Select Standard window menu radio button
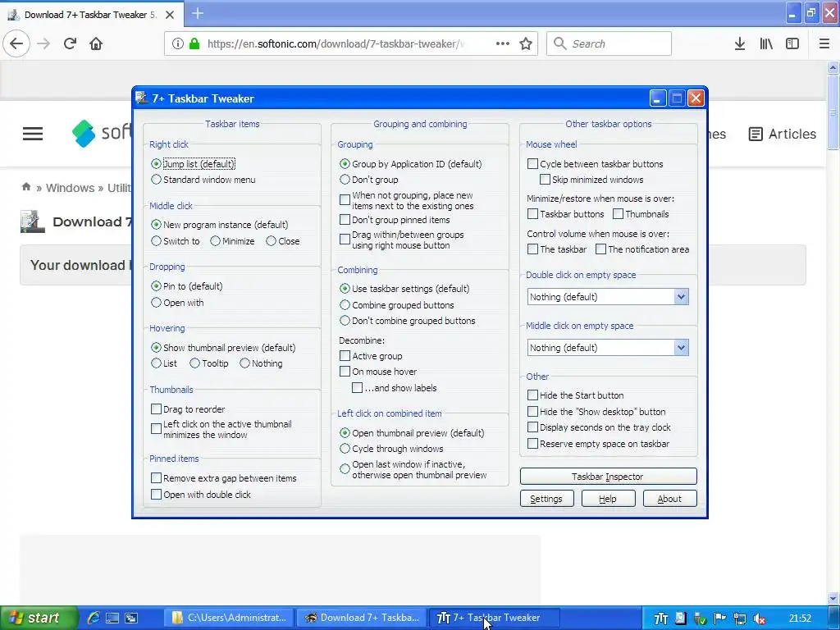 [x=156, y=180]
